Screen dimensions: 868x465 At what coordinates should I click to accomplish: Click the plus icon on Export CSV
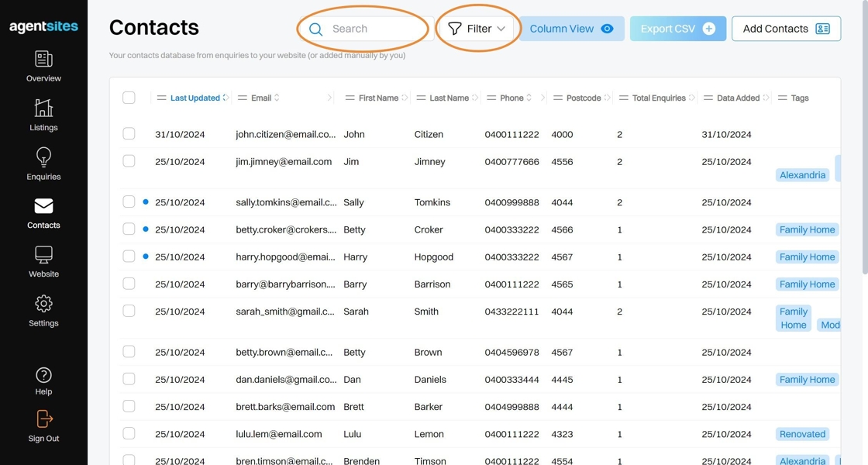click(708, 29)
